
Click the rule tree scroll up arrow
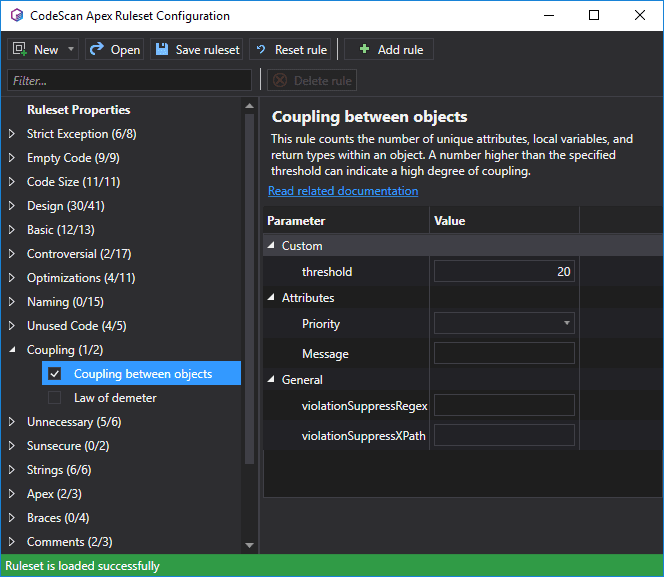[x=249, y=106]
